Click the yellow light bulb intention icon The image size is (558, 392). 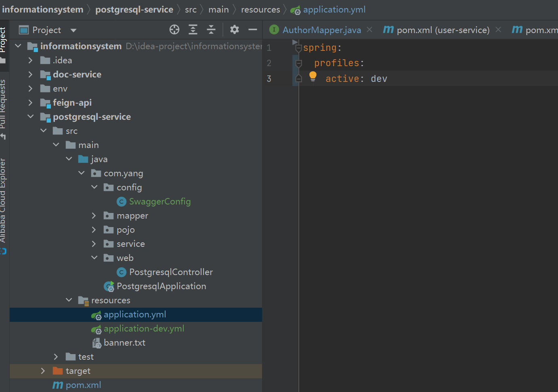click(x=313, y=76)
